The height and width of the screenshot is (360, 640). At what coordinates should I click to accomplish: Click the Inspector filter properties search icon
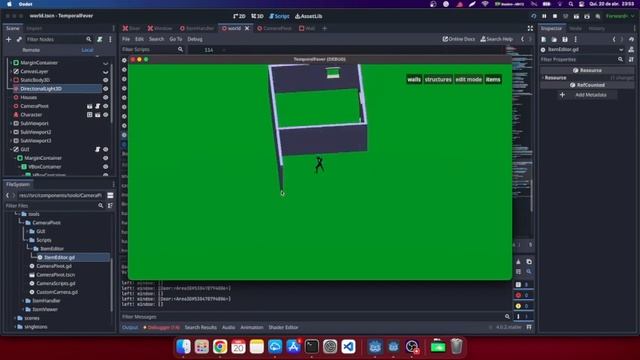[x=620, y=60]
